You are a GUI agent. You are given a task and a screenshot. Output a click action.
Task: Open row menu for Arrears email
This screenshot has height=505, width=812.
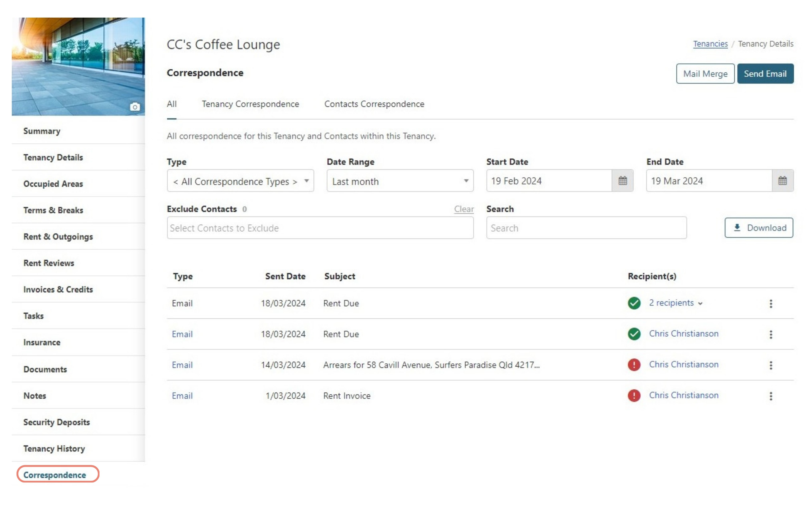click(x=771, y=365)
